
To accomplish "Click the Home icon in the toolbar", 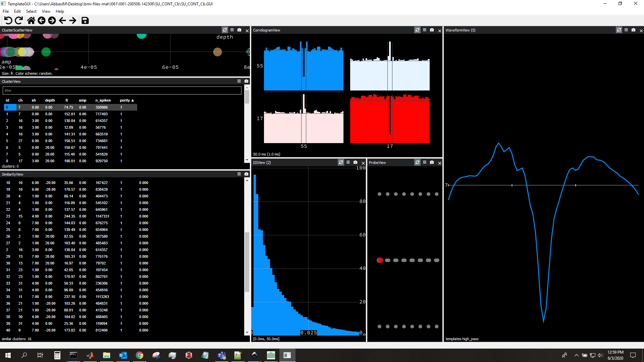I will click(x=31, y=20).
